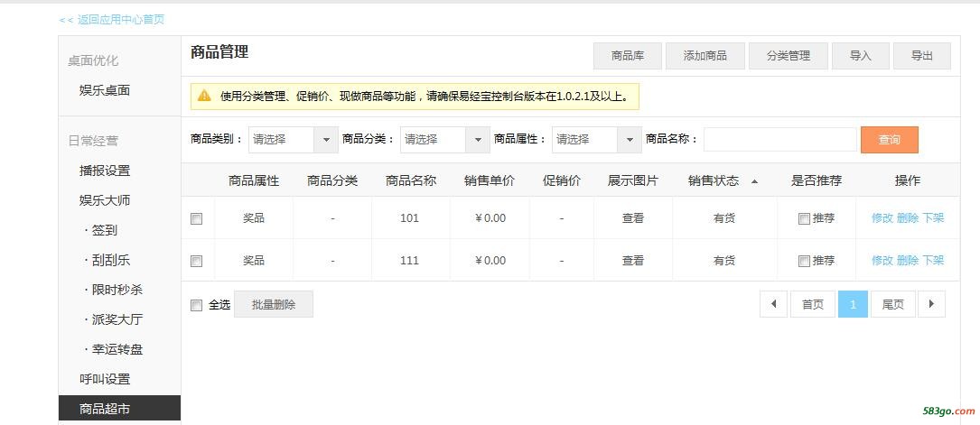Open 娱乐大师 sidebar item

pos(105,200)
